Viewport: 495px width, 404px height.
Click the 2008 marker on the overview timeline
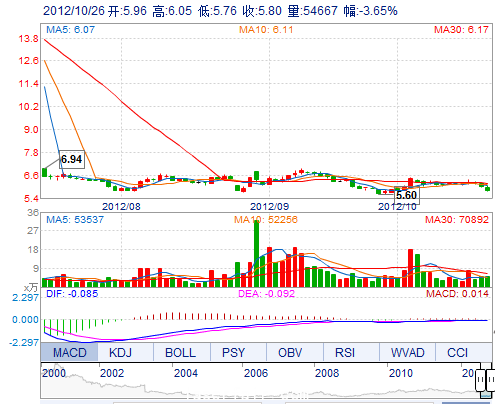[327, 373]
